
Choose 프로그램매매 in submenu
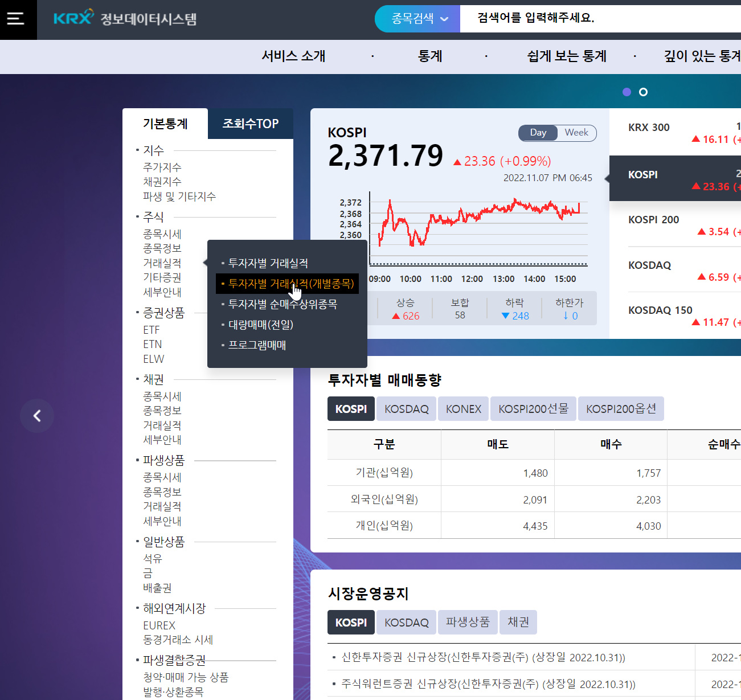257,345
